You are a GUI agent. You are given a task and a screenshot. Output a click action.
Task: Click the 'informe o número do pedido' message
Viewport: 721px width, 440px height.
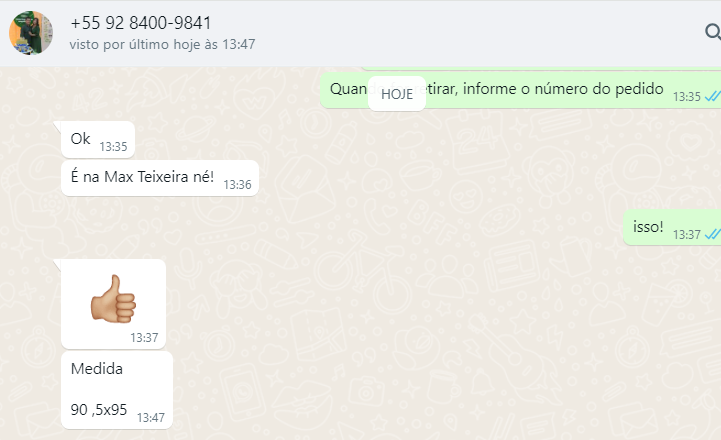521,90
